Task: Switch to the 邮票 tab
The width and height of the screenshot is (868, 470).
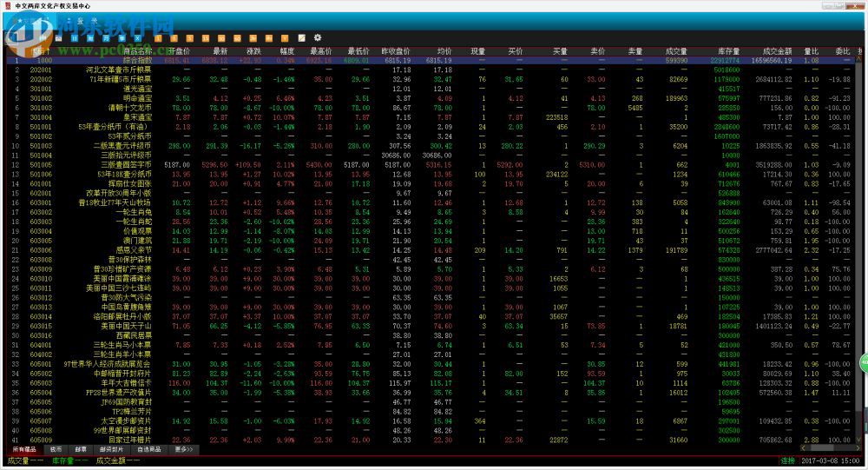Action: 81,449
